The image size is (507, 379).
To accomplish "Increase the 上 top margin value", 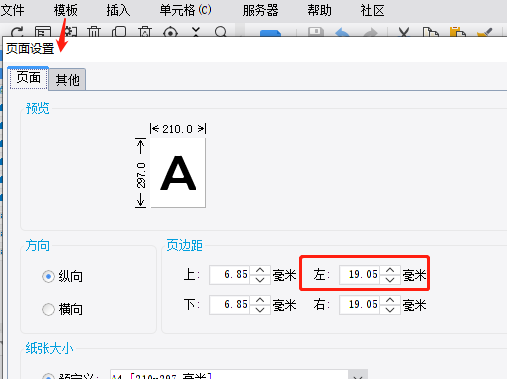I will point(260,270).
